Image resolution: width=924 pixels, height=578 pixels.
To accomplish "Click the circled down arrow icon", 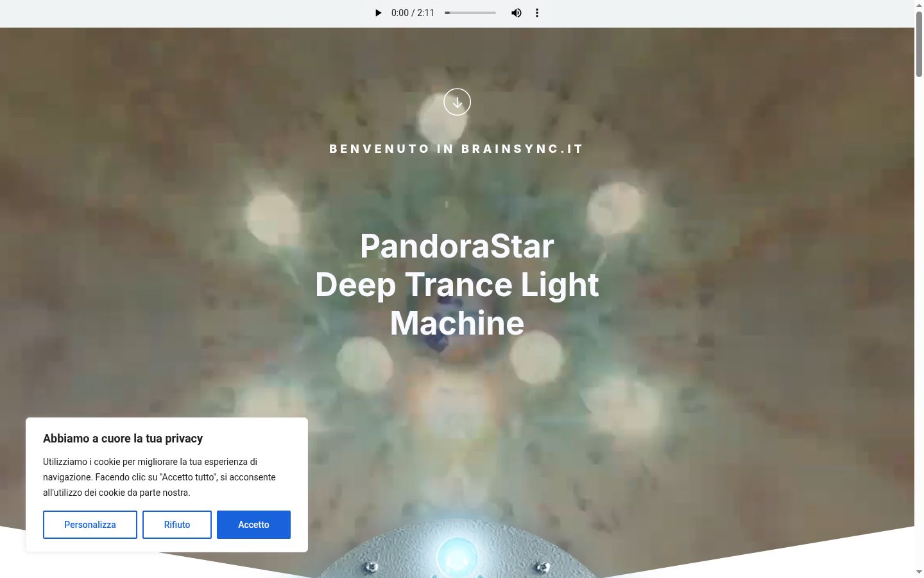I will click(x=457, y=101).
